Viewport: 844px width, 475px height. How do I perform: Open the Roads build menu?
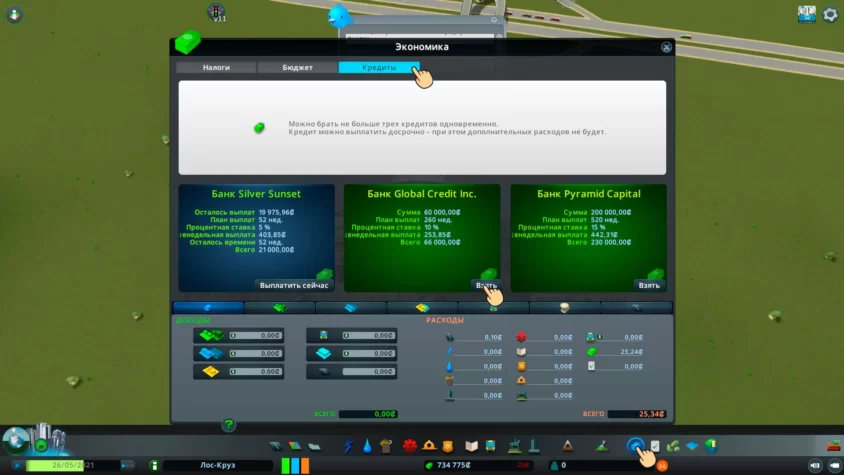coord(276,446)
